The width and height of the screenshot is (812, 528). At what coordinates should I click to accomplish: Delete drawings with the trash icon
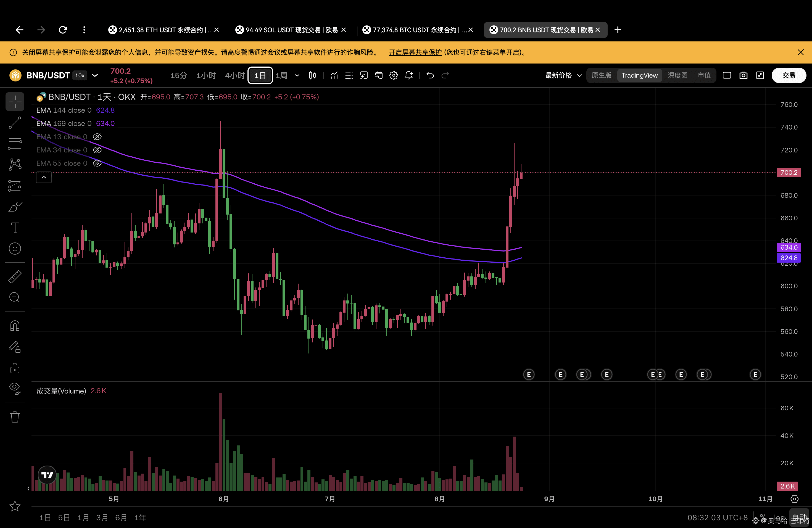point(15,417)
